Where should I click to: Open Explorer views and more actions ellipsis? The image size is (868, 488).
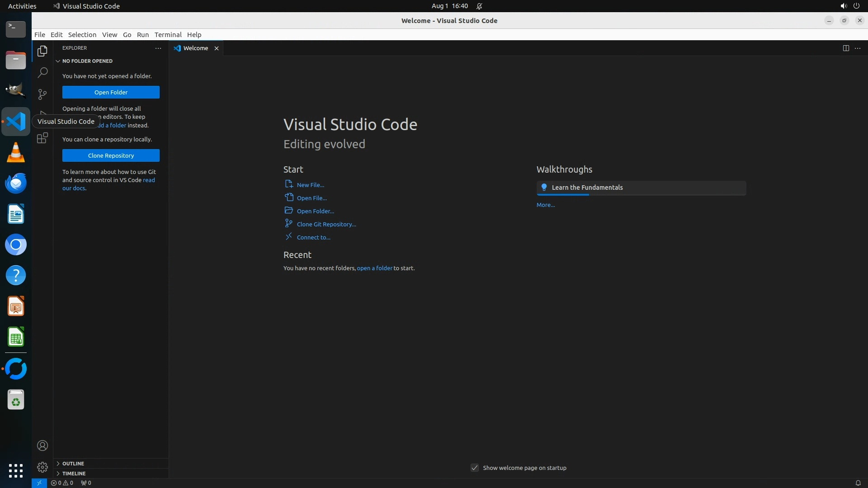click(x=158, y=48)
